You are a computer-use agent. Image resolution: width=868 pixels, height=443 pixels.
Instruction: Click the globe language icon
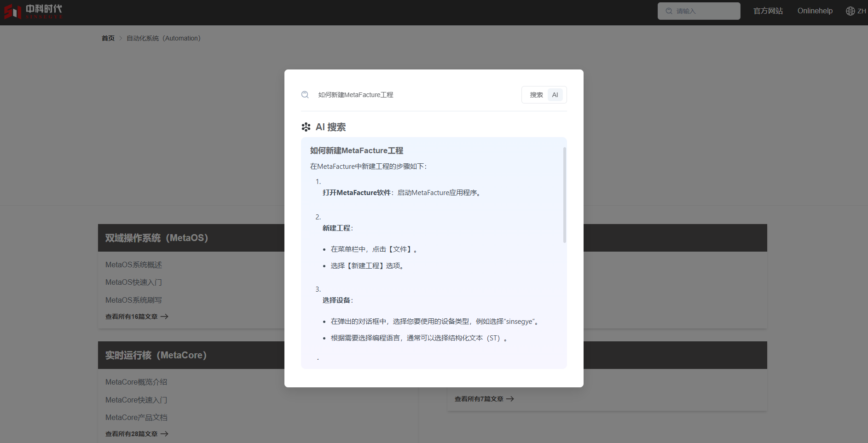tap(850, 11)
